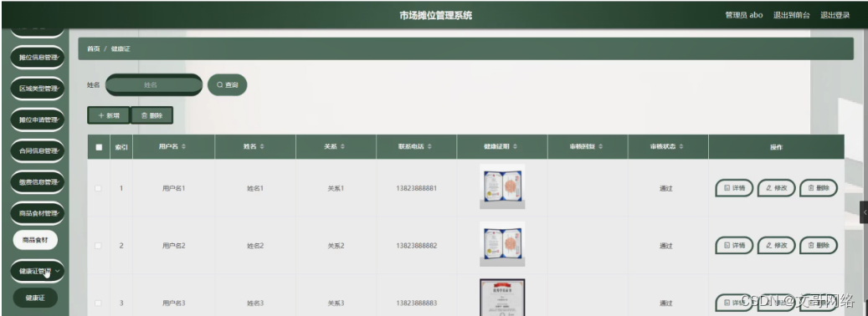Viewport: 868px width, 316px height.
Task: Click the 删除 button above the table
Action: point(152,115)
